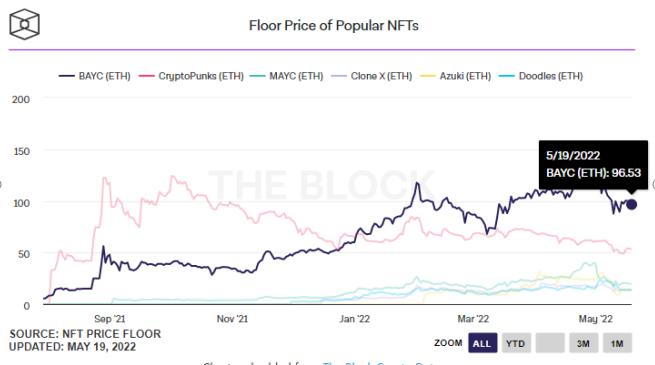Select the ALL zoom range
655x365 pixels.
482,343
